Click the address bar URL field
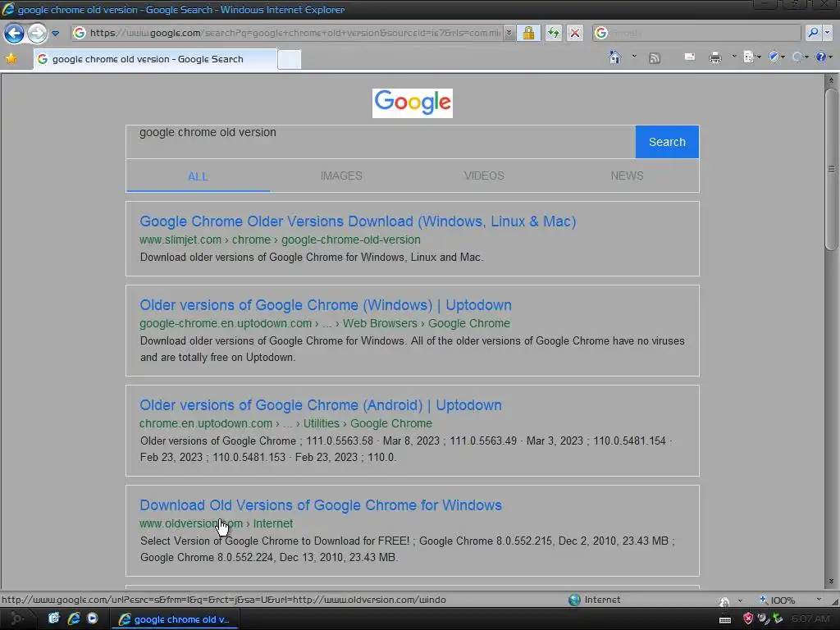Image resolution: width=840 pixels, height=630 pixels. click(x=287, y=33)
